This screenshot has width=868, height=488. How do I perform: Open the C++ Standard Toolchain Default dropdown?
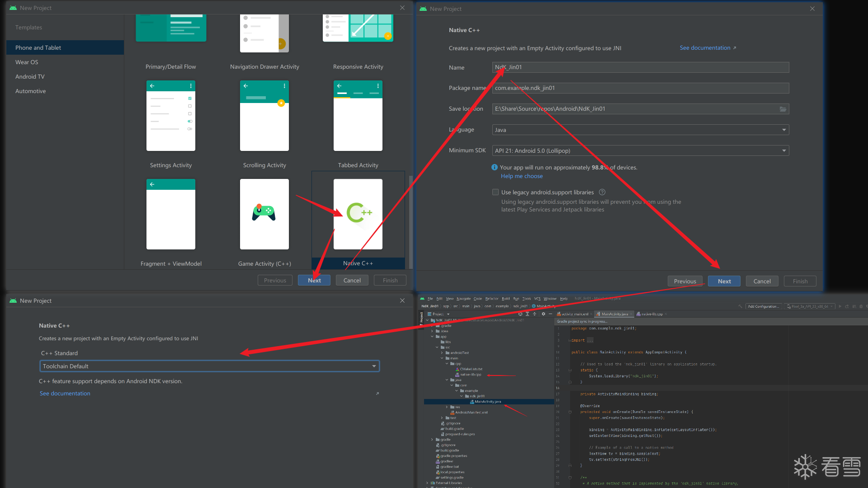point(209,366)
